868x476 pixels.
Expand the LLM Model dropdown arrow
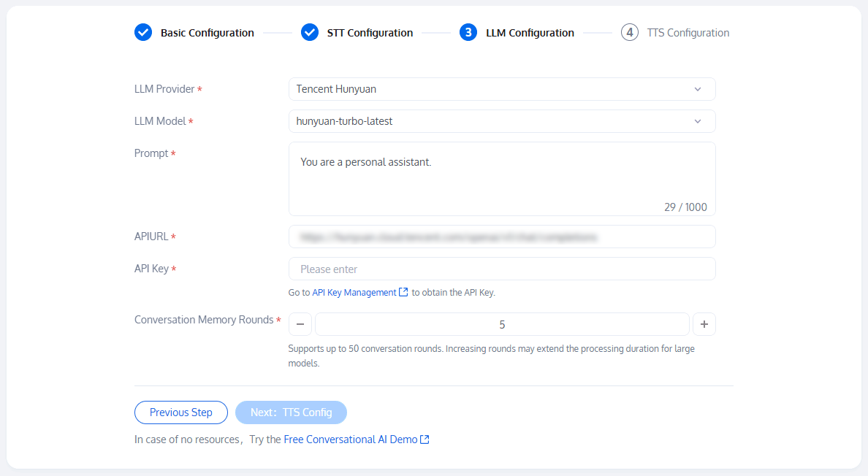[x=698, y=121]
